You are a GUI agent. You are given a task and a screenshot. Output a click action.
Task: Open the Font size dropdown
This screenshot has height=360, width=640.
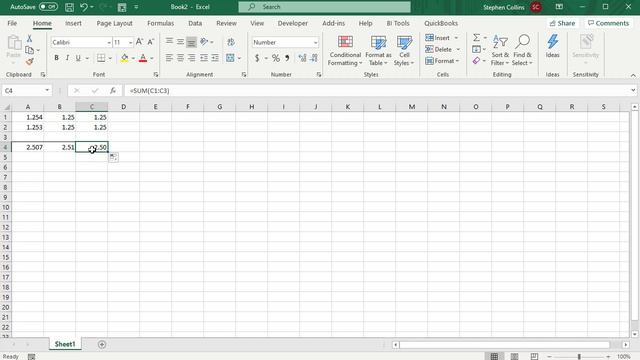pos(130,42)
